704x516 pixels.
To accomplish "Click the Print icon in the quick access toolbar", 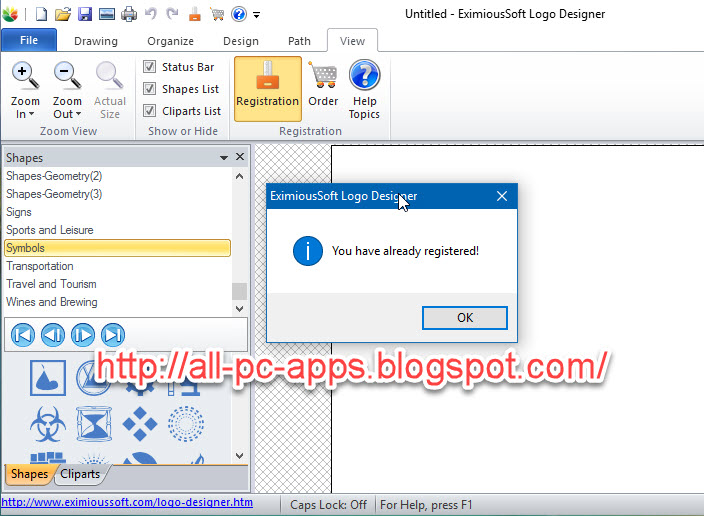I will pos(129,14).
